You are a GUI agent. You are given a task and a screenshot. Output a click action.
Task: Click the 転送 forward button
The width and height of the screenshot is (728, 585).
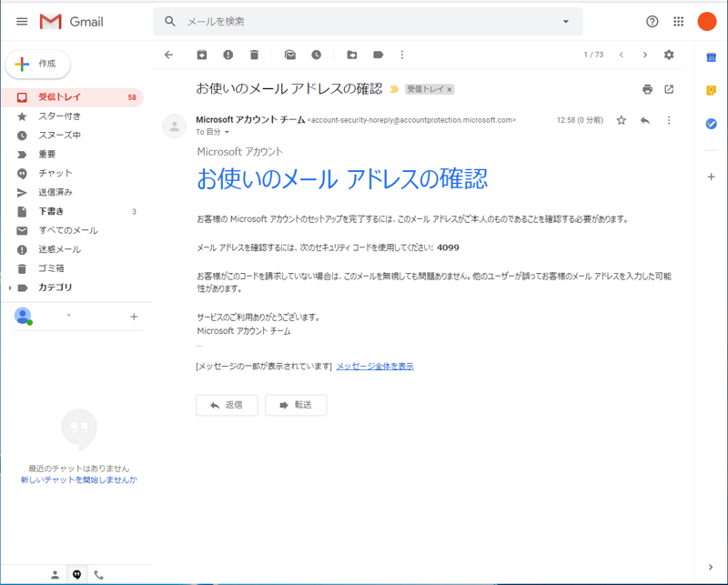(x=296, y=405)
